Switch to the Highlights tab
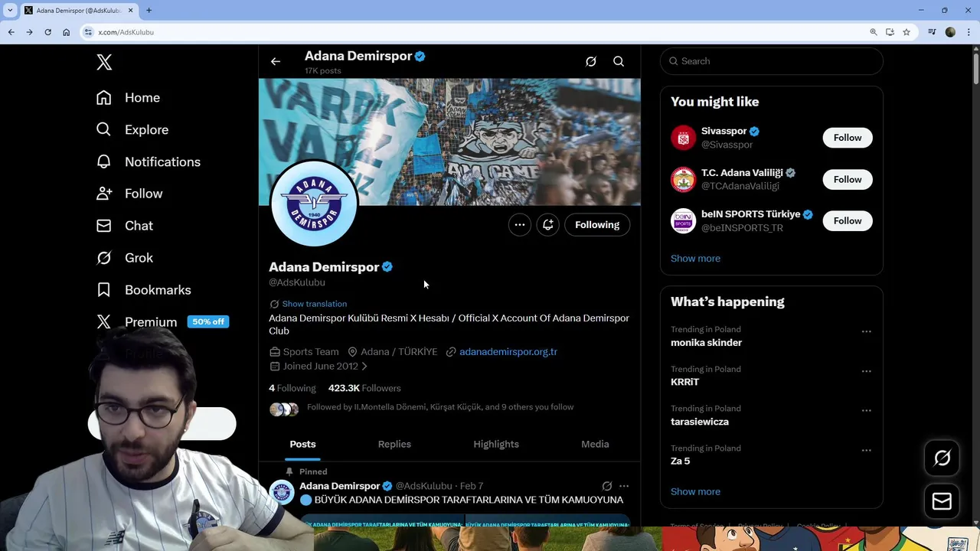Screen dimensions: 980x551 click(x=496, y=445)
